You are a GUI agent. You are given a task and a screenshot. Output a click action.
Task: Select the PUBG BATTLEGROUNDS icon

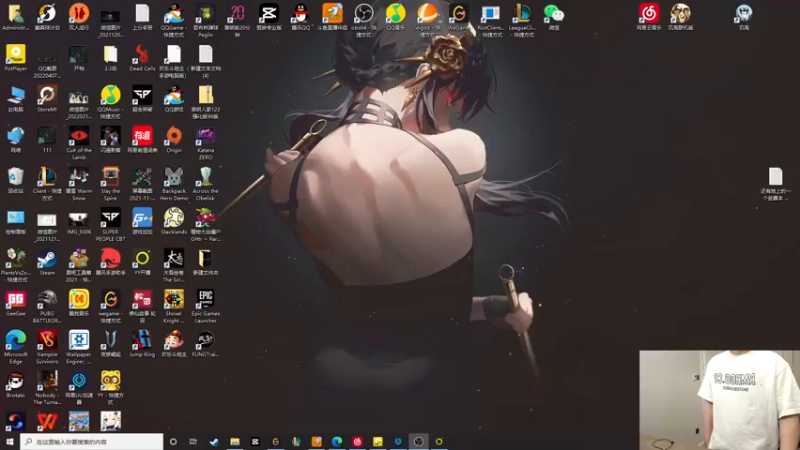tap(47, 299)
